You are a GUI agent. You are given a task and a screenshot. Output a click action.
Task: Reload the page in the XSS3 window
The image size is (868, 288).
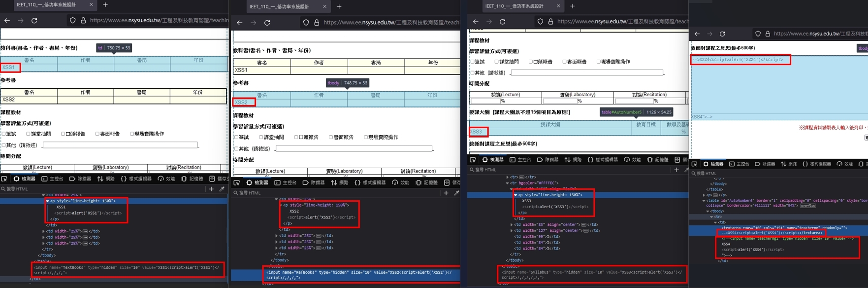[503, 22]
